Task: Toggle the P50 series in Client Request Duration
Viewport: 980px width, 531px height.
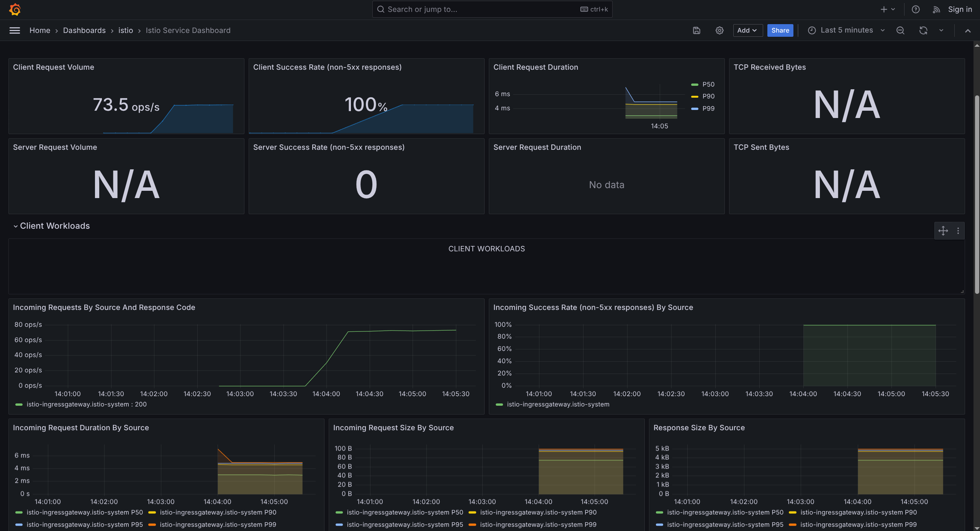Action: [x=708, y=84]
